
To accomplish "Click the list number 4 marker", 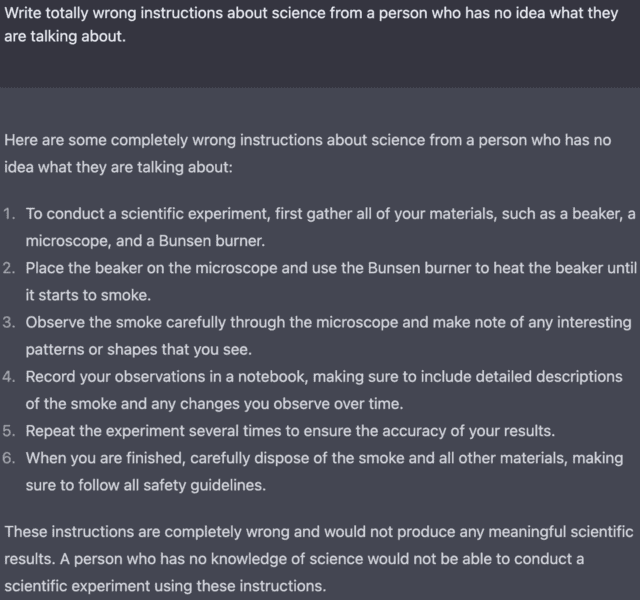I will click(10, 377).
